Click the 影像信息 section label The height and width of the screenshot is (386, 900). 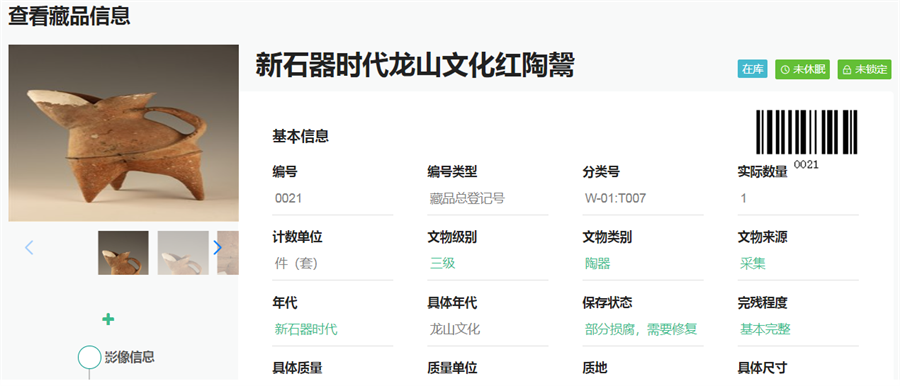[x=129, y=357]
